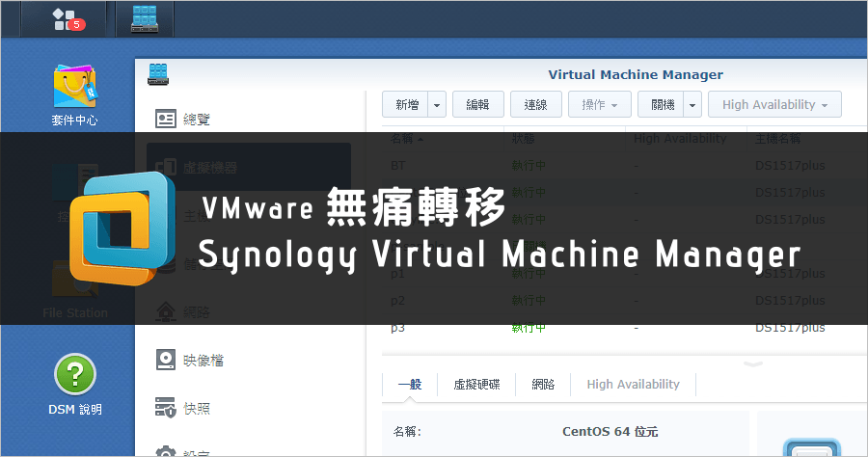
Task: Click the p3 row DS1517plus host cell
Action: (x=790, y=328)
